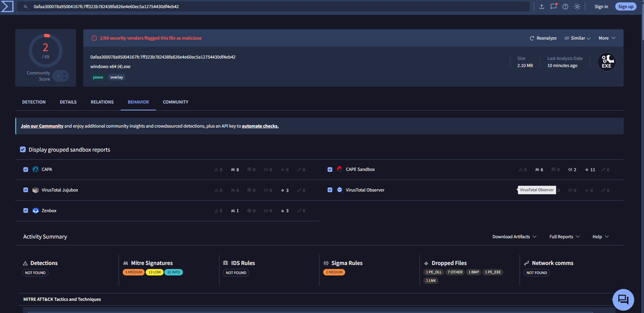Click the 5 MEDIUM Mitre badge
This screenshot has height=313, width=644.
pos(134,272)
